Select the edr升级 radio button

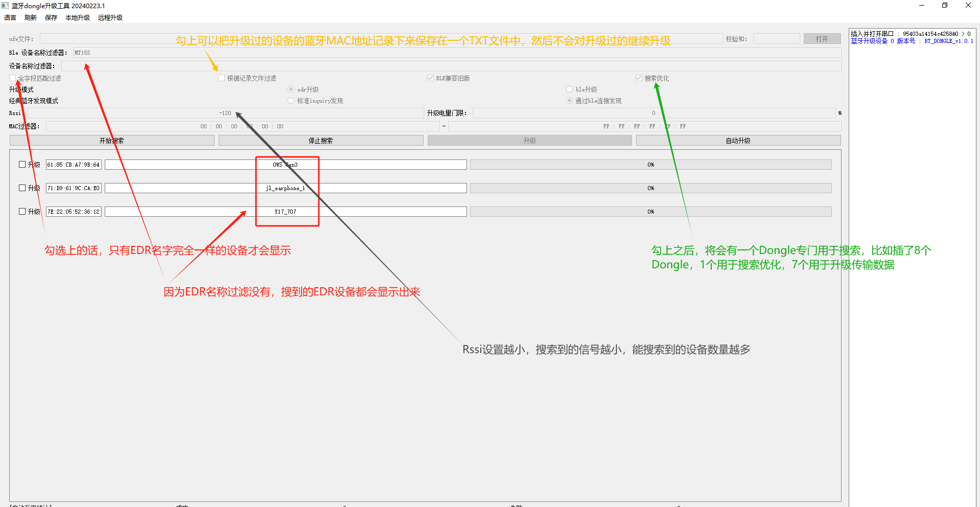291,89
